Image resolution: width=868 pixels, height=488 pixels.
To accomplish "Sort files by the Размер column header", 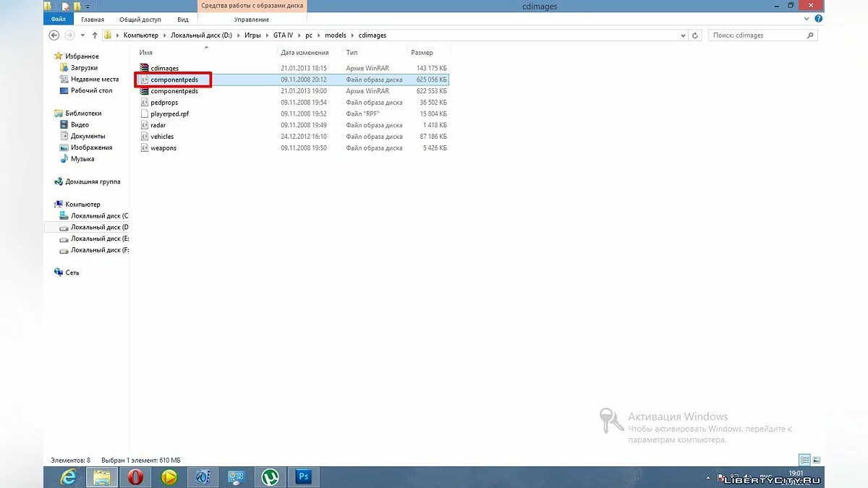I will click(422, 52).
